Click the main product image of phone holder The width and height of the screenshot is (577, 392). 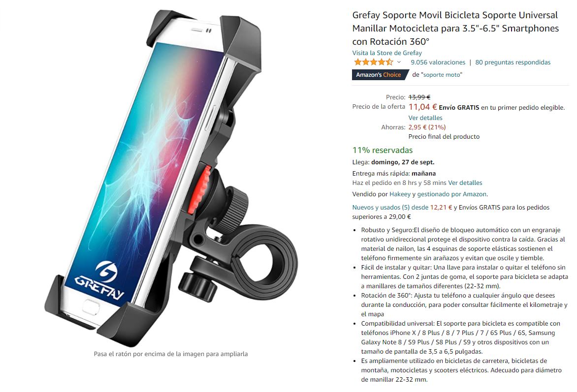coord(171,179)
